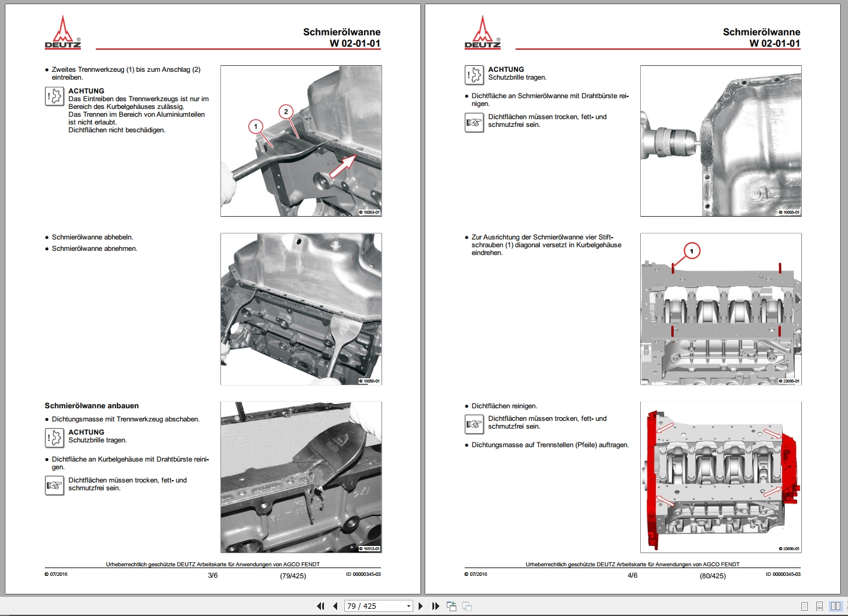Viewport: 848px width, 616px height.
Task: Enable continuous facing pages view
Action: 846,606
